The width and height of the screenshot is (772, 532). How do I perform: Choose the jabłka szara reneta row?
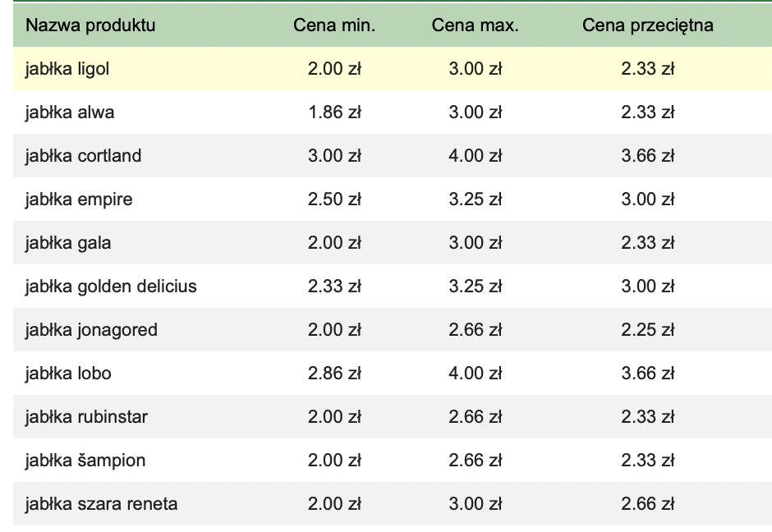coord(393,504)
